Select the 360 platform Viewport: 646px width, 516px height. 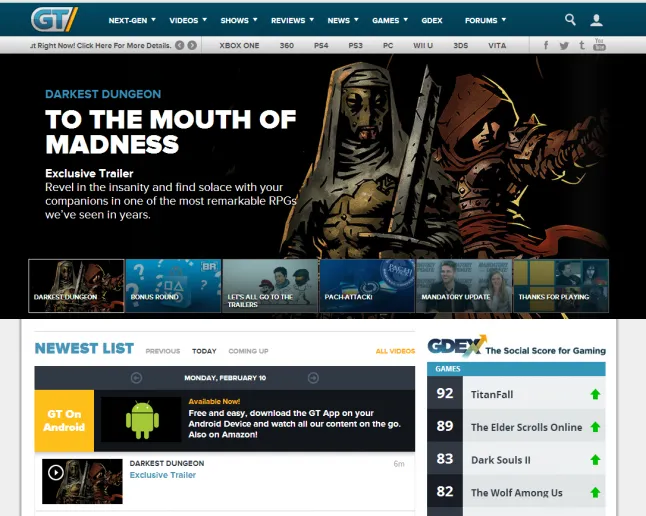[x=286, y=45]
